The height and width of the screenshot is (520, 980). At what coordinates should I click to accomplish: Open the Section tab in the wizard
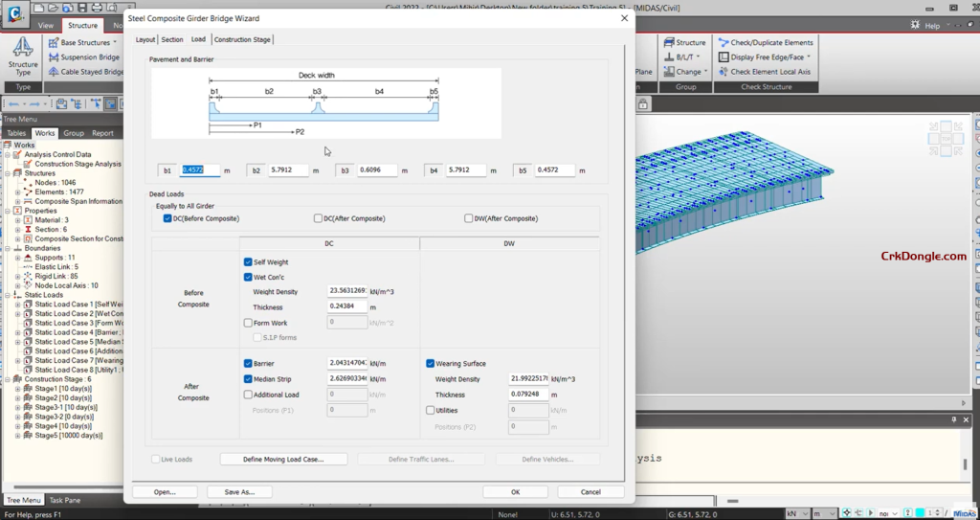(x=172, y=40)
